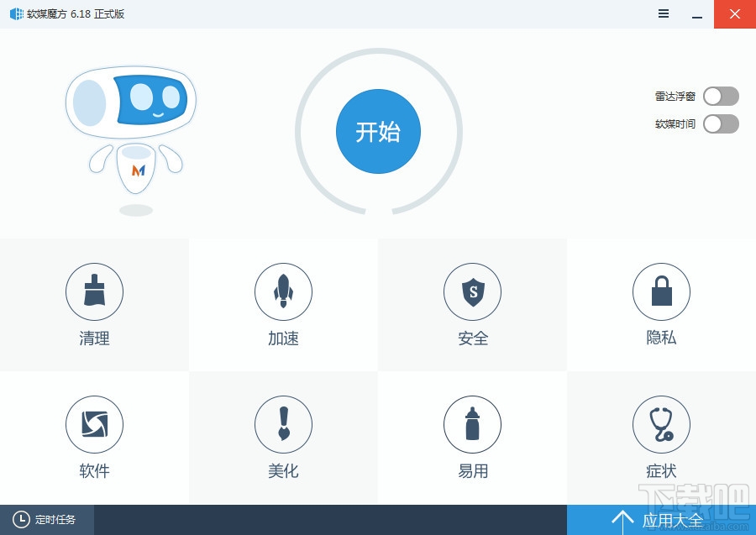Expand 应用大全 app collection

tap(662, 520)
